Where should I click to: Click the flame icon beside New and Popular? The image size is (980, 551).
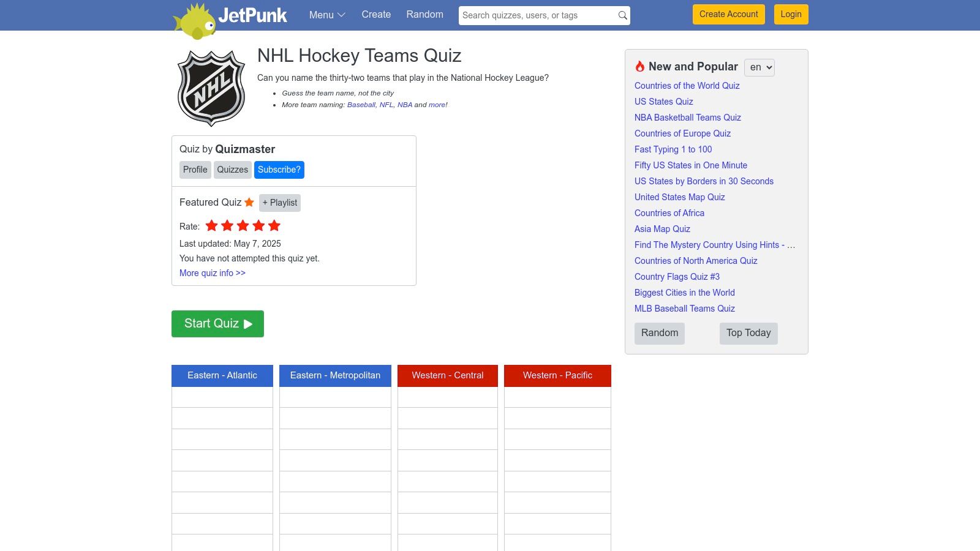point(640,67)
